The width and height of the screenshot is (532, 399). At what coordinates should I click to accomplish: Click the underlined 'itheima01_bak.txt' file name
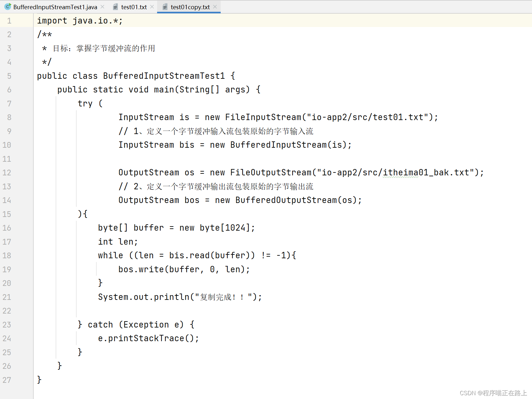(426, 172)
